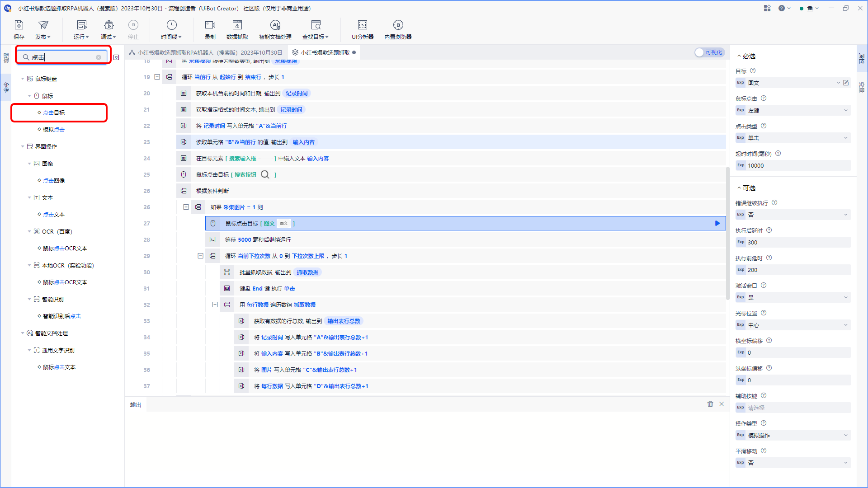Collapse the 可选 properties section
Image resolution: width=868 pixels, height=488 pixels.
tap(739, 188)
